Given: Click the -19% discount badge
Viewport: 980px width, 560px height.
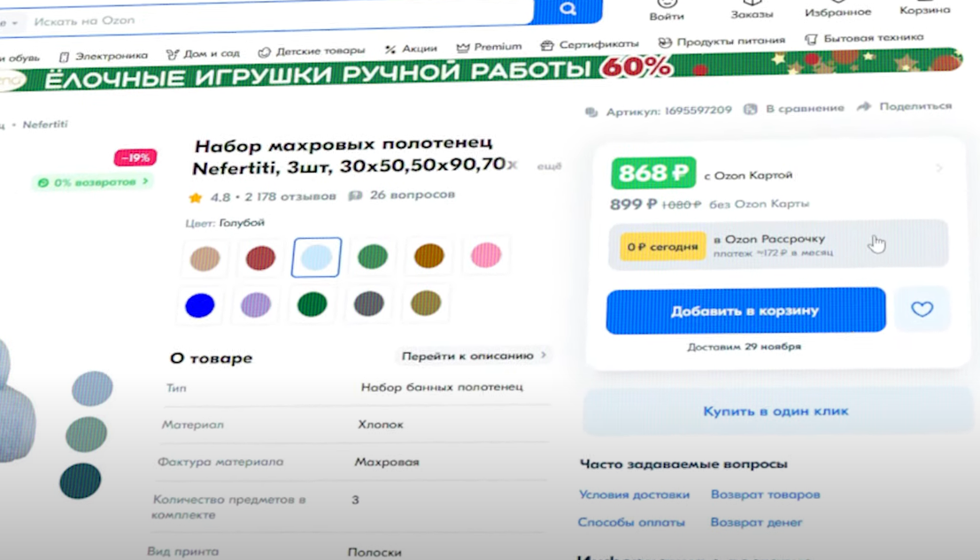Looking at the screenshot, I should click(x=135, y=158).
